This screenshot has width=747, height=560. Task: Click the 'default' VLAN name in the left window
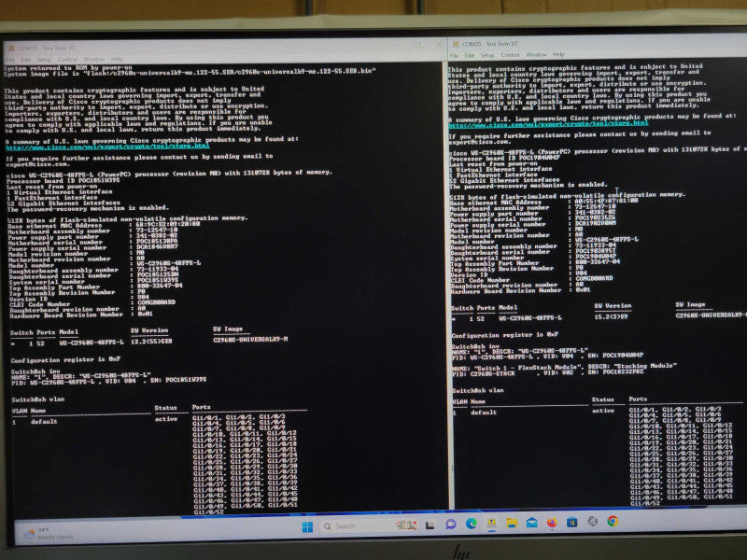tap(44, 422)
